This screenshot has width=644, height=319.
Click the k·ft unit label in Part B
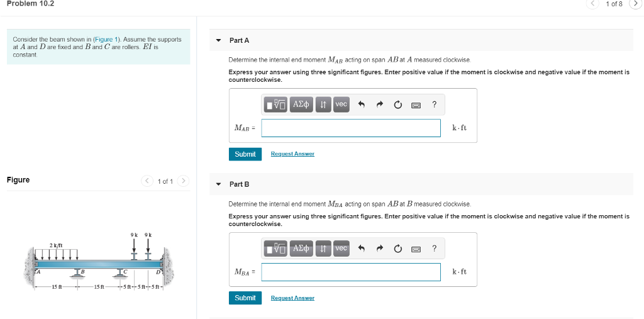pyautogui.click(x=459, y=272)
